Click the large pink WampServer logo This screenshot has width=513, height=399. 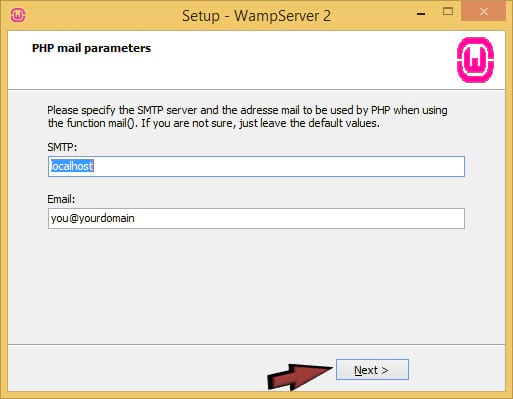click(x=475, y=60)
